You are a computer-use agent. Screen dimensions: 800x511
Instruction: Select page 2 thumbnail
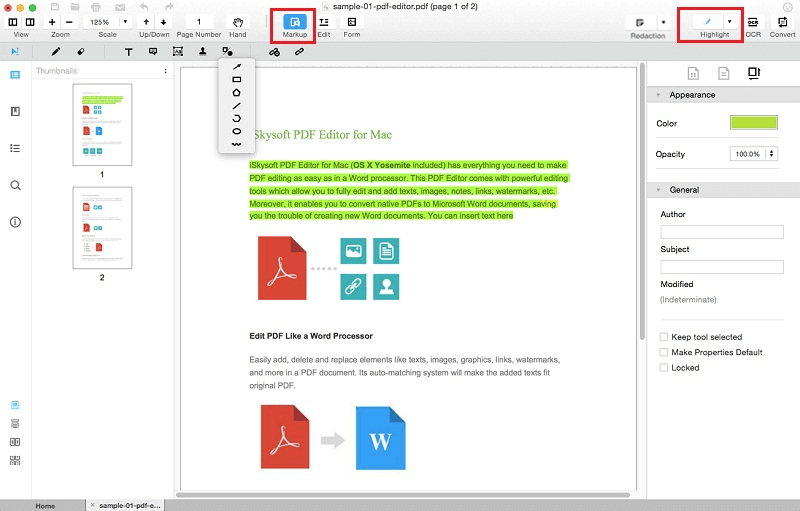coord(102,227)
